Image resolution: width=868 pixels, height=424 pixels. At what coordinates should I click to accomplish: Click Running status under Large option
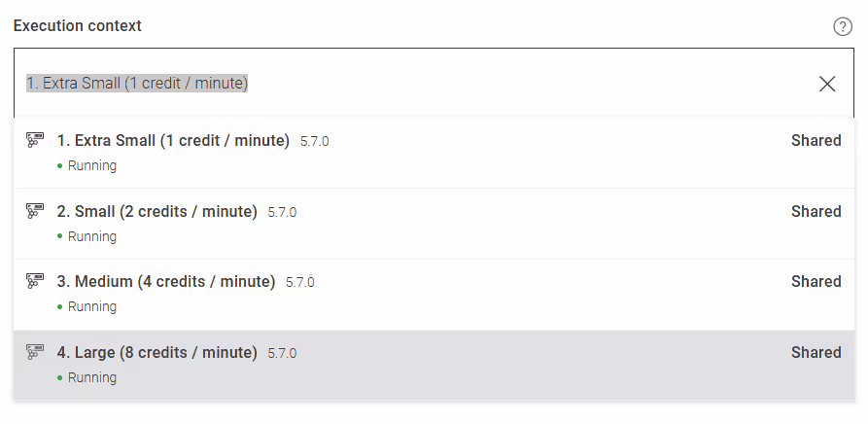click(91, 377)
